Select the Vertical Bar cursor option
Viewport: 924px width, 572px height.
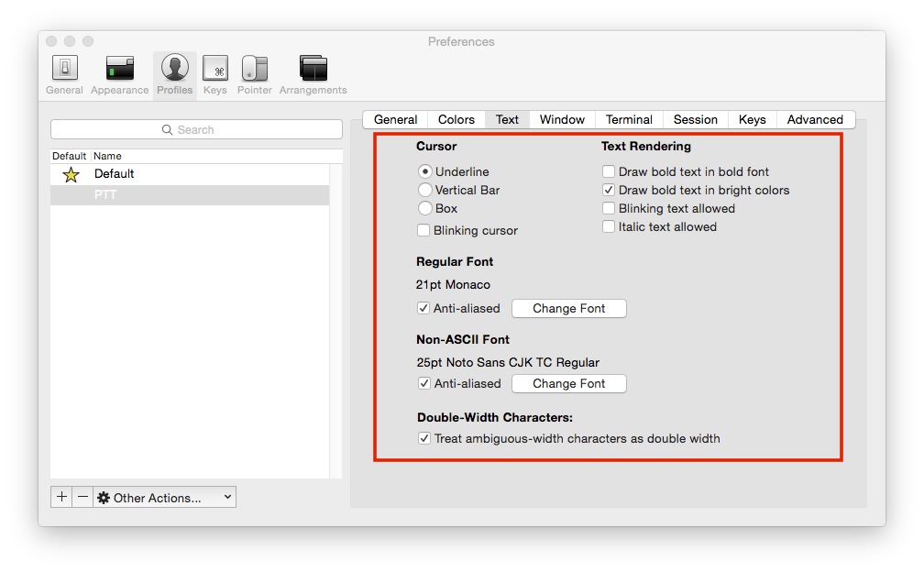[425, 190]
